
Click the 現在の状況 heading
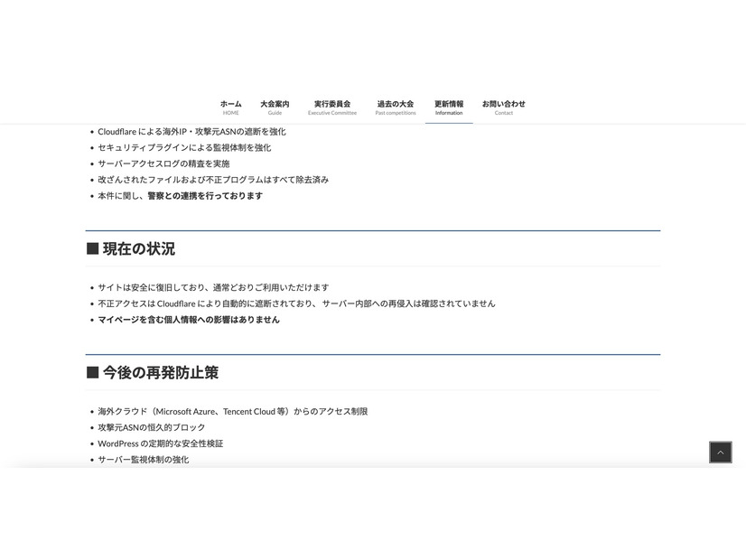click(131, 248)
